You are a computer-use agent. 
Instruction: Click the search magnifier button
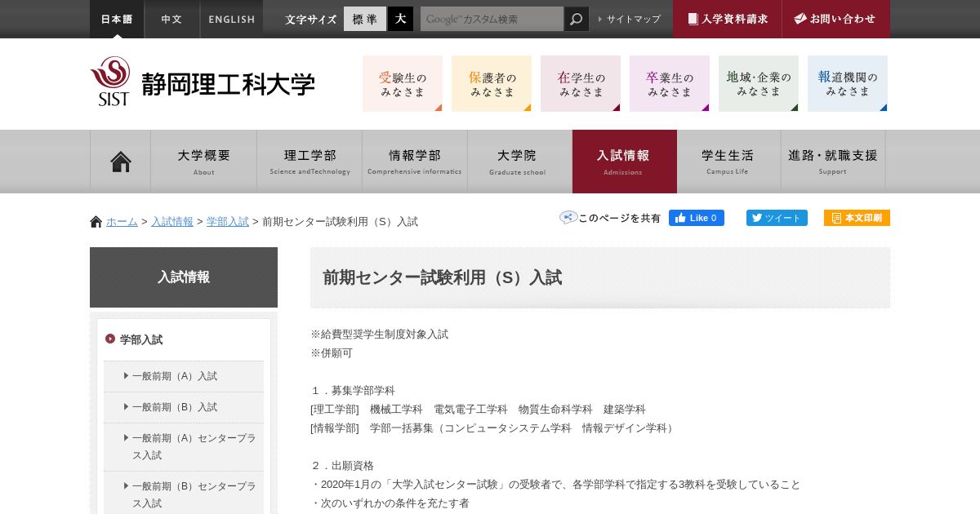pos(577,19)
